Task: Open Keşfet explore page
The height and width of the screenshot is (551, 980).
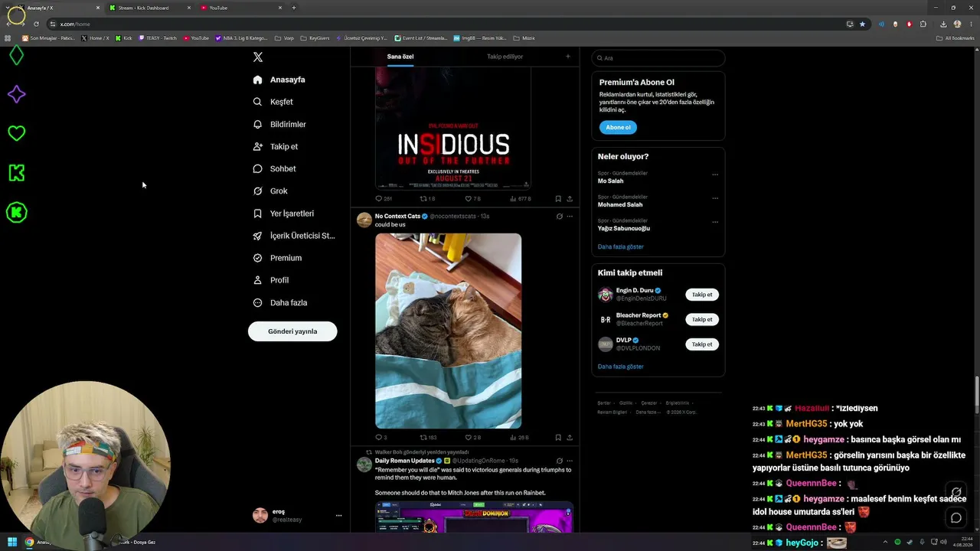Action: point(273,102)
